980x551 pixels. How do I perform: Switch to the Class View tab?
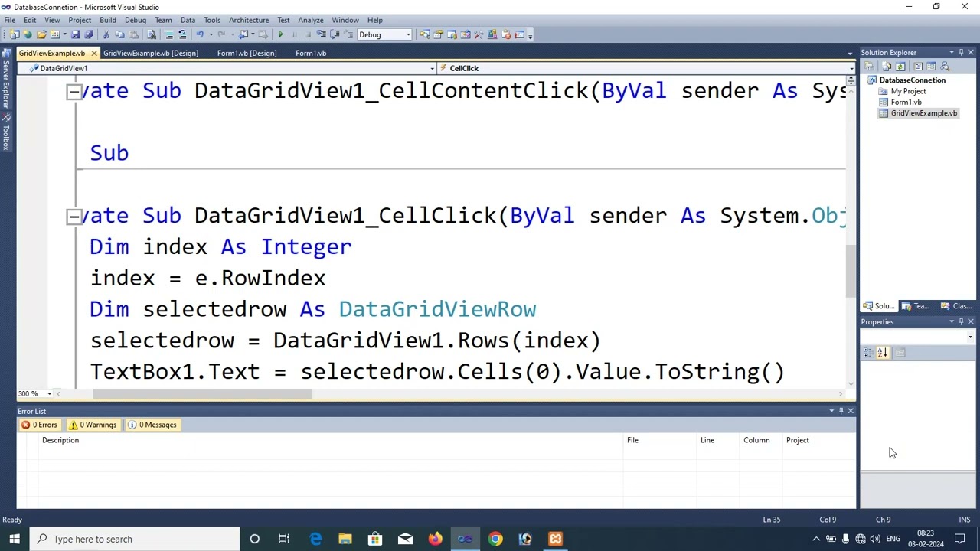pyautogui.click(x=956, y=306)
